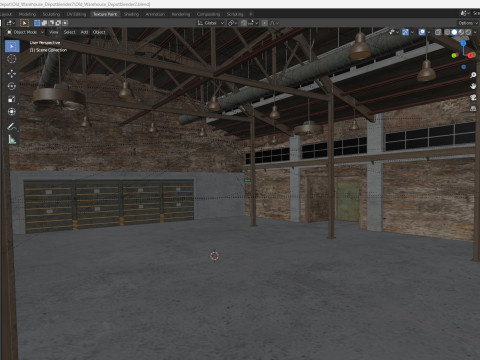Select the Select Box tool in the toolbar

coord(12,46)
